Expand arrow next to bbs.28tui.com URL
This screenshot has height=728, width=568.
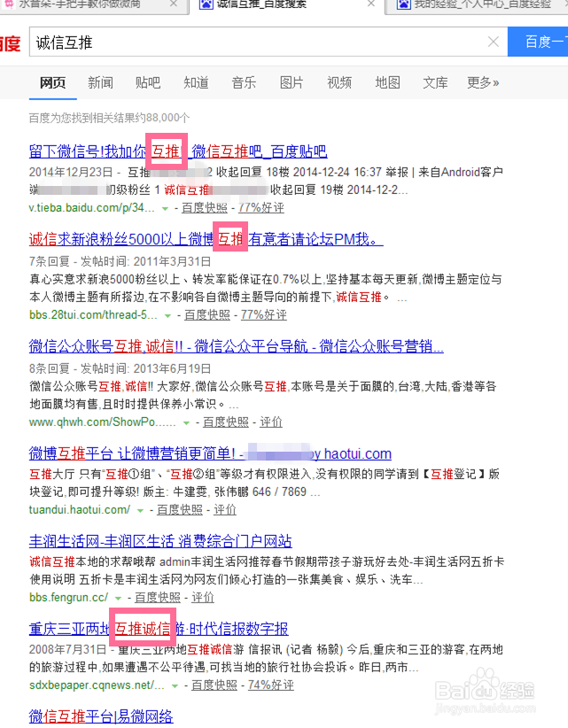(167, 316)
